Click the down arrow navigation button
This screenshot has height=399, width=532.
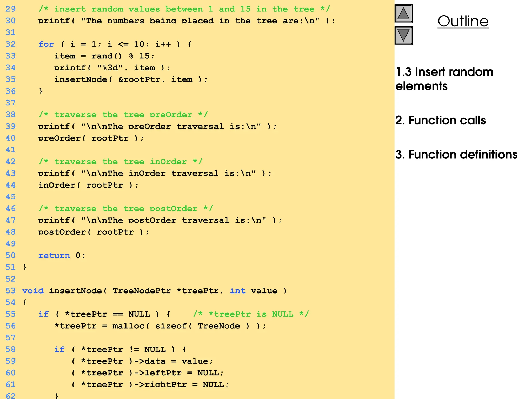tap(403, 36)
